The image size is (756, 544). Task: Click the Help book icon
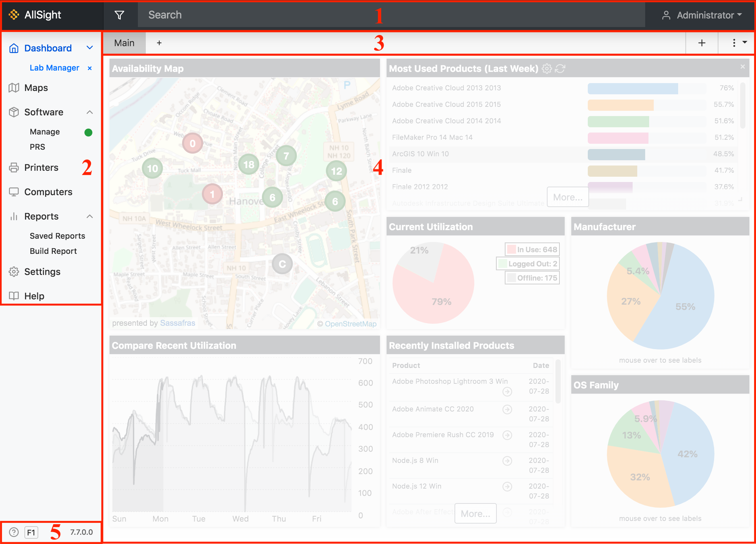(14, 296)
